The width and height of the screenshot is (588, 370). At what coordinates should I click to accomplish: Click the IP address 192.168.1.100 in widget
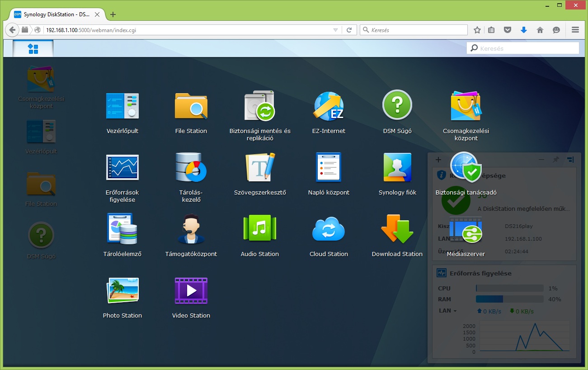[523, 238]
